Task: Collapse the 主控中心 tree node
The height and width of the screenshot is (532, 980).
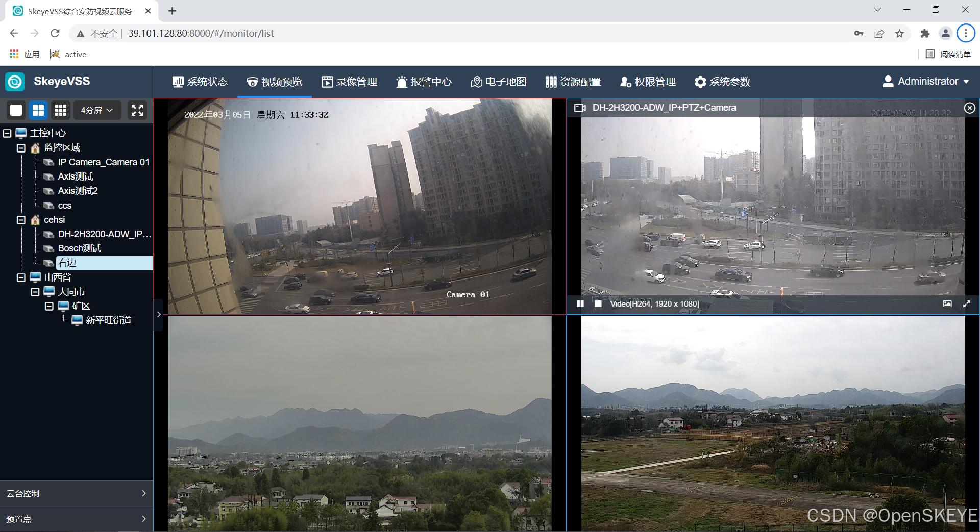Action: tap(7, 133)
